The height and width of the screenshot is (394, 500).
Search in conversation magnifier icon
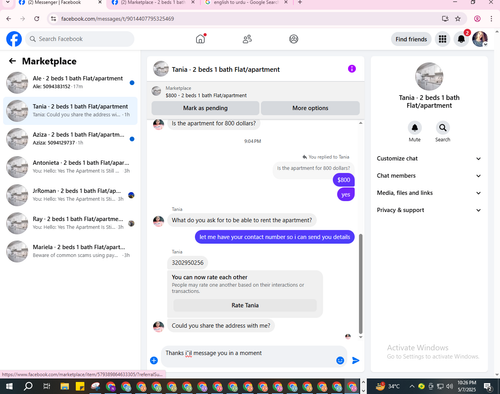coord(443,128)
